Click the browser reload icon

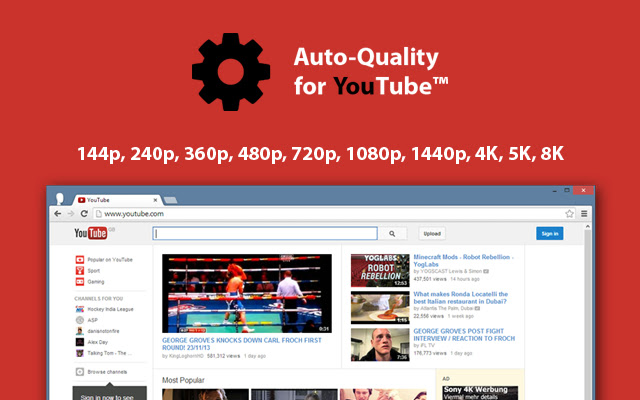[85, 214]
